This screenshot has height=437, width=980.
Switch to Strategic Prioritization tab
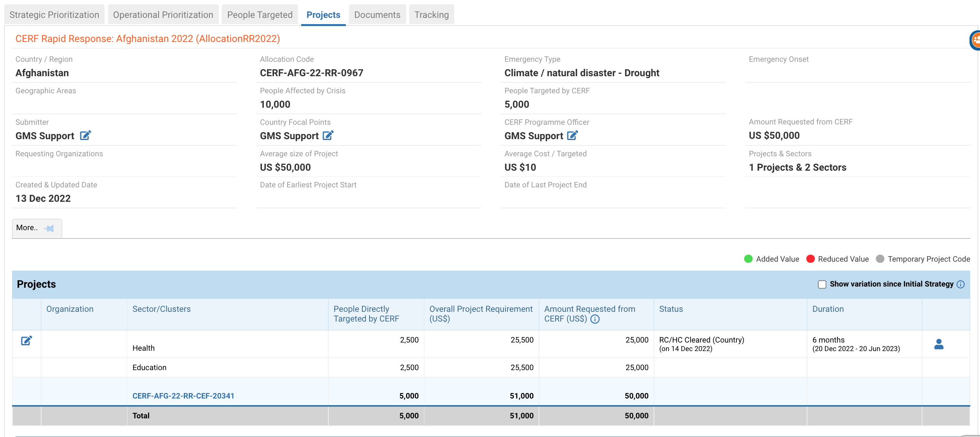[54, 15]
